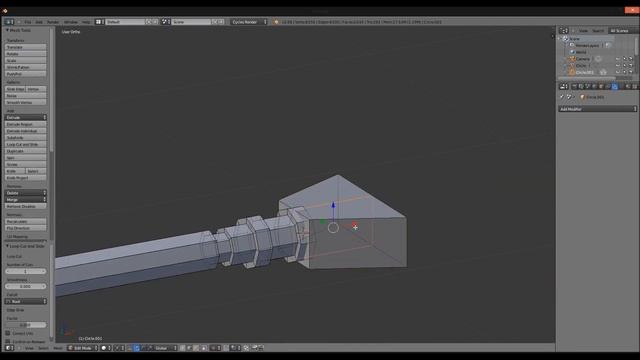Viewport: 640px width, 360px height.
Task: Toggle the 3D manipulator on or off
Action: click(129, 348)
